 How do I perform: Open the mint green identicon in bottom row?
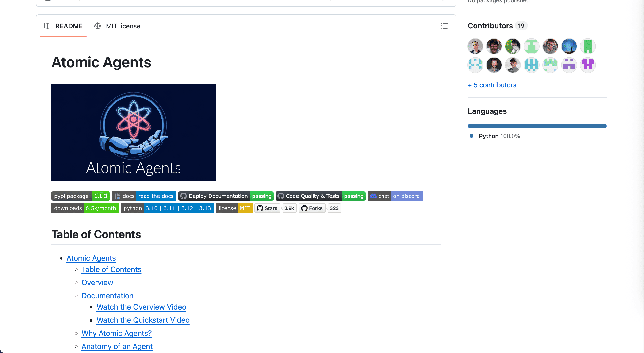(x=550, y=65)
